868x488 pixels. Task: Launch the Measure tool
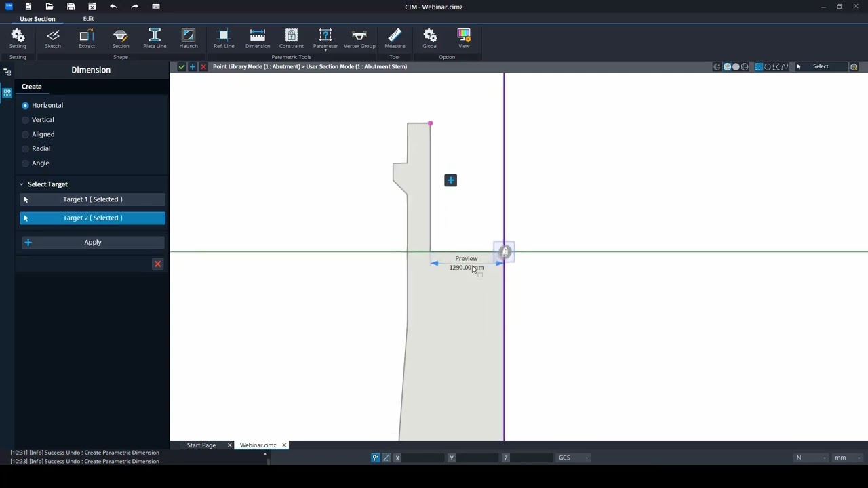click(395, 39)
